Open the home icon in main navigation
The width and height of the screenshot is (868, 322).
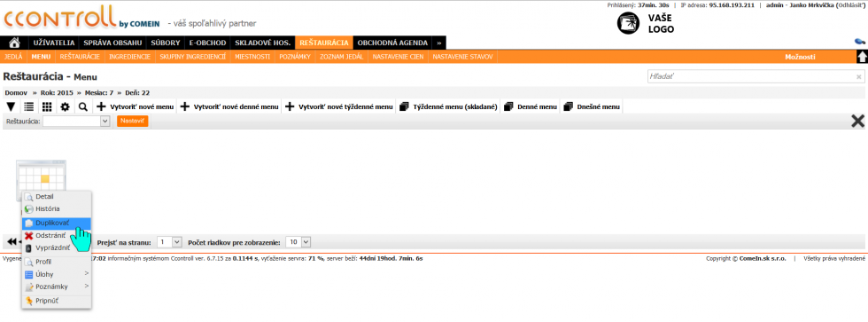tap(15, 43)
